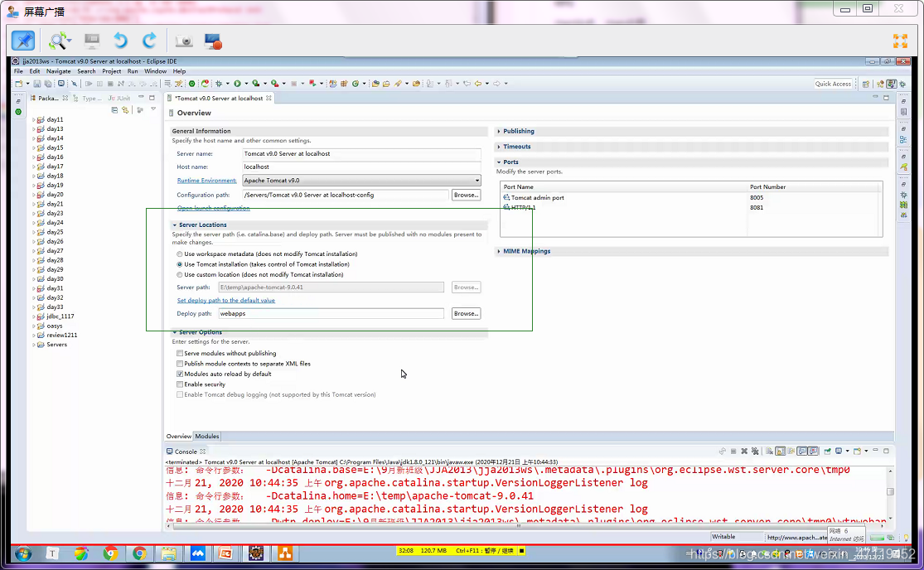Image resolution: width=924 pixels, height=570 pixels.
Task: Click the Tomcat admin port row icon
Action: tap(506, 197)
